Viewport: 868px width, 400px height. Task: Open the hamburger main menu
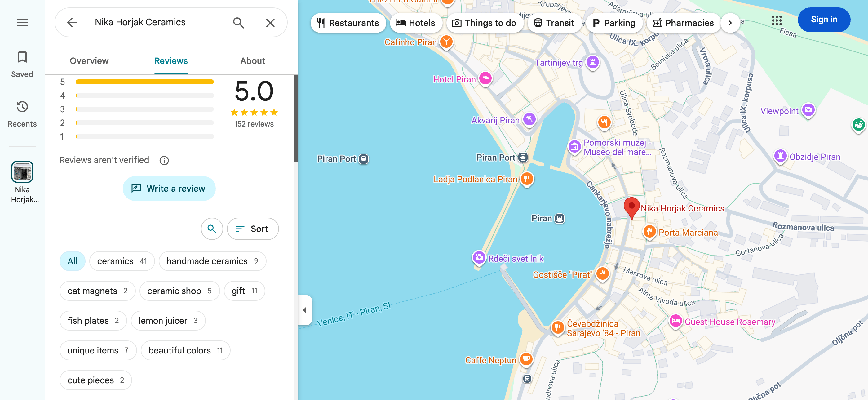tap(22, 23)
